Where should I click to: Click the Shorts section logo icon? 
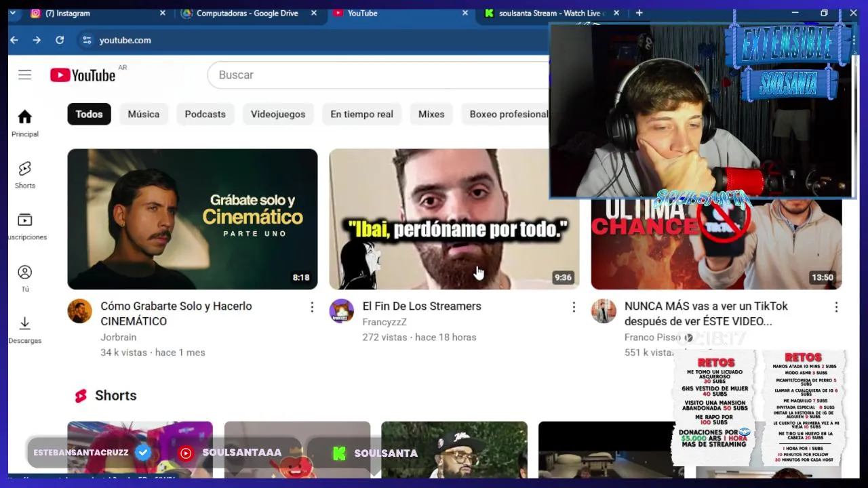coord(81,396)
